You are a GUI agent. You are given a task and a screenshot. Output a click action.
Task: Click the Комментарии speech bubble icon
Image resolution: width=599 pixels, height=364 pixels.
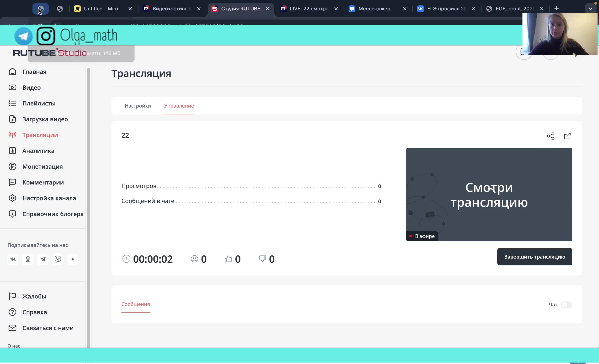12,182
